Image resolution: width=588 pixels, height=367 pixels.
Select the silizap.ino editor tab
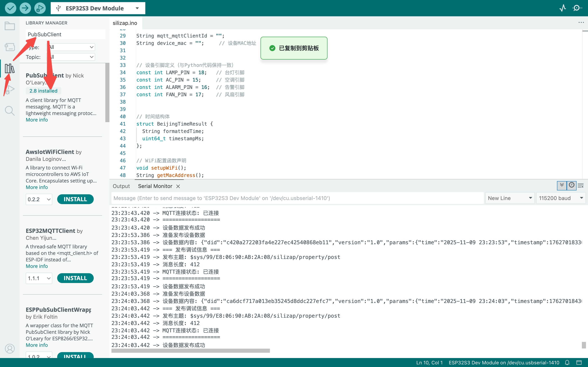tap(125, 23)
